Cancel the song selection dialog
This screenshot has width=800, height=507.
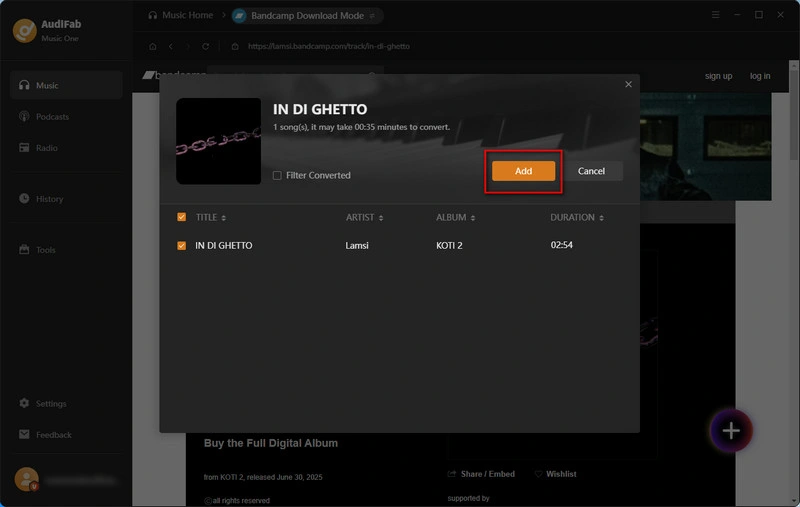point(591,171)
